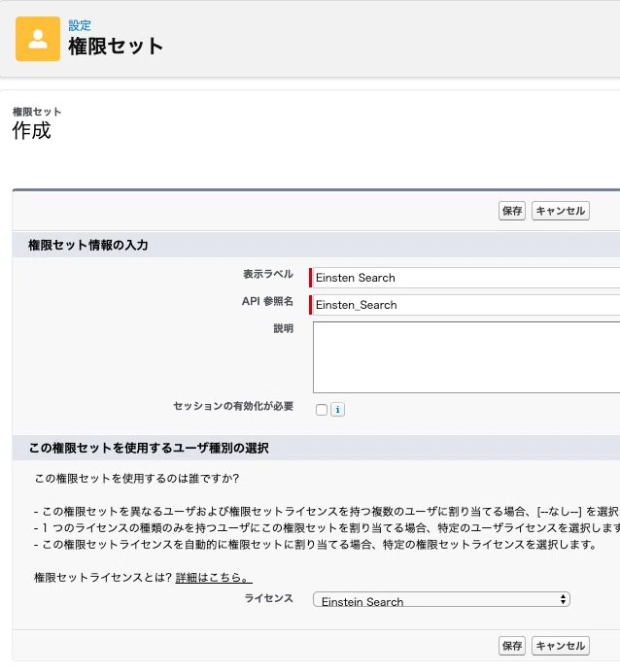Click the text 権限セットライセンスとは?
The width and height of the screenshot is (620, 672).
(x=103, y=578)
